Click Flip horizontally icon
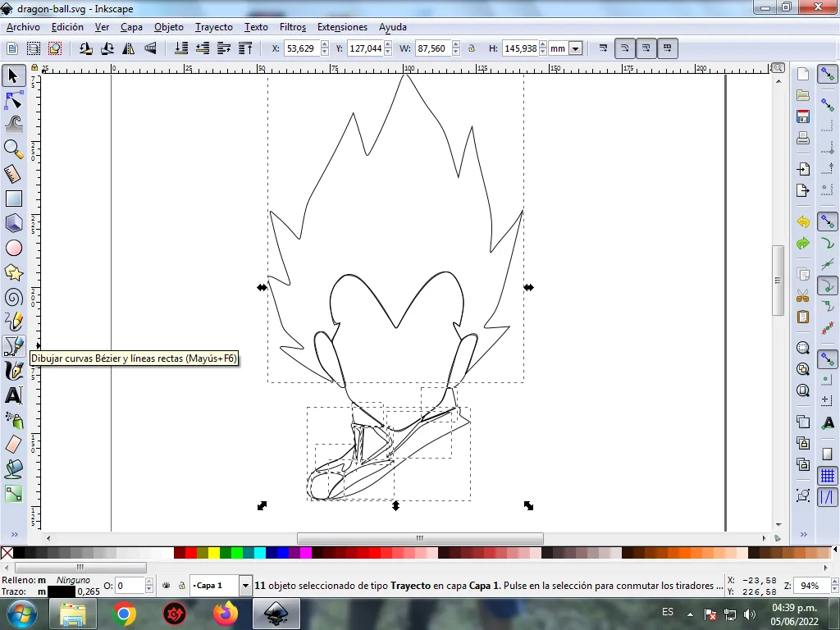Viewport: 840px width, 630px height. (x=128, y=48)
